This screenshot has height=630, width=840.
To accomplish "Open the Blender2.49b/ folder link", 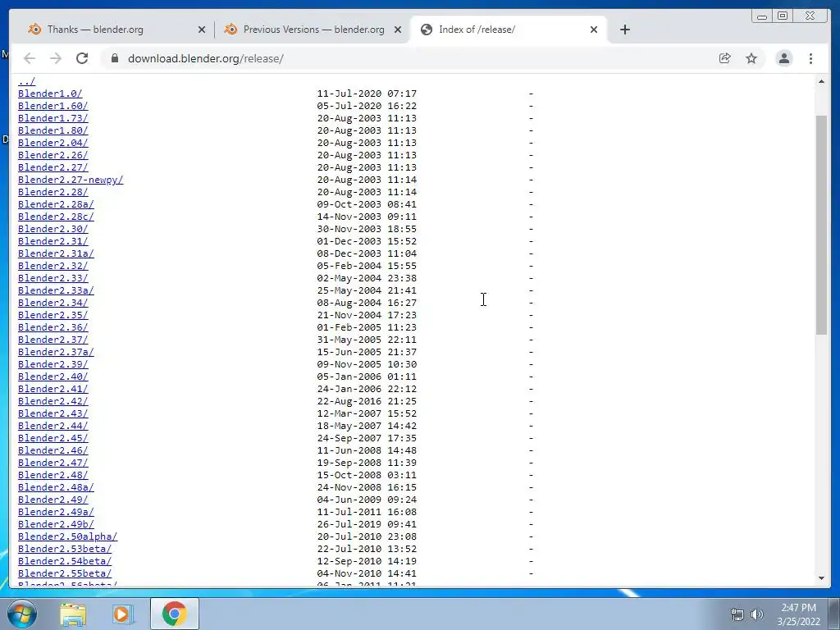I will (56, 525).
